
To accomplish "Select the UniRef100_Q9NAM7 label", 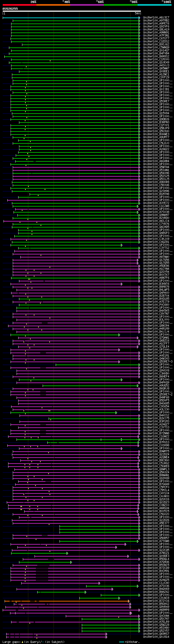I will coord(156,215).
